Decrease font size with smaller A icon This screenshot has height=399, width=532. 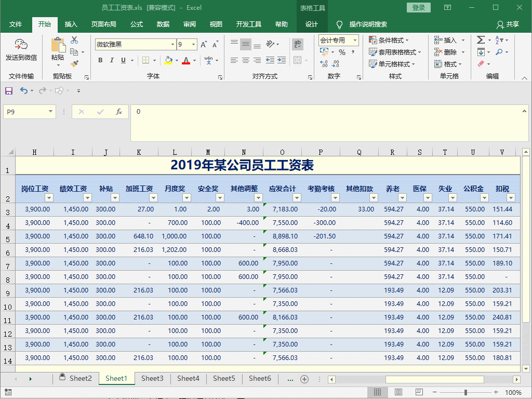[x=216, y=45]
